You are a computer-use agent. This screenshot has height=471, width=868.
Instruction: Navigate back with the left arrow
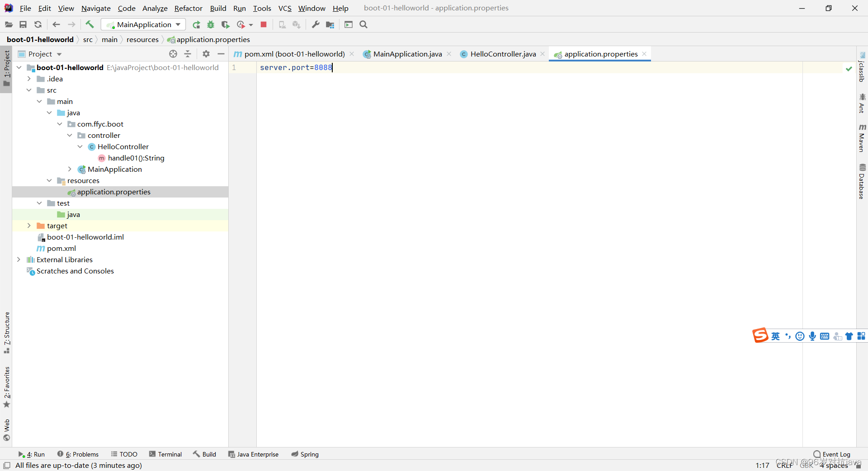[x=56, y=24]
